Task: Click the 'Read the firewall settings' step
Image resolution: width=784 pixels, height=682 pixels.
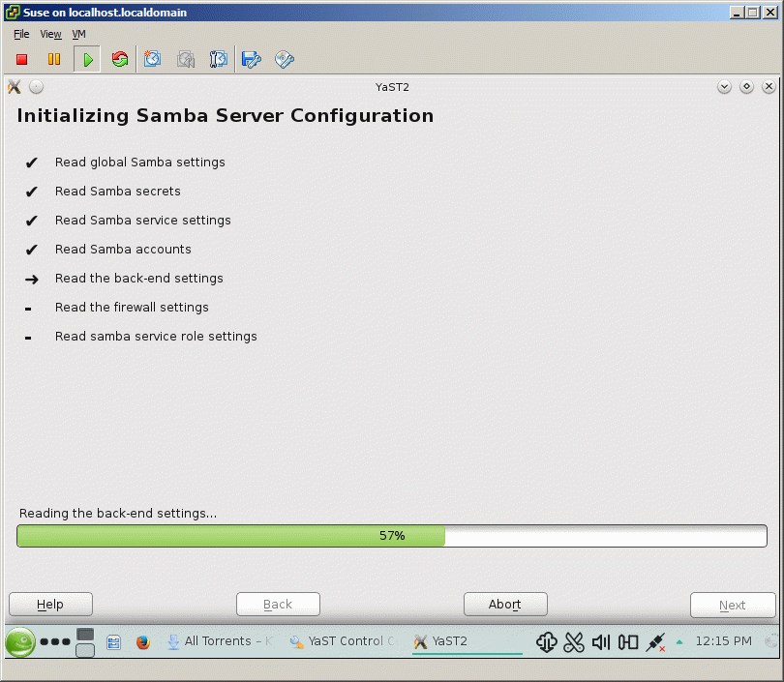Action: (132, 308)
